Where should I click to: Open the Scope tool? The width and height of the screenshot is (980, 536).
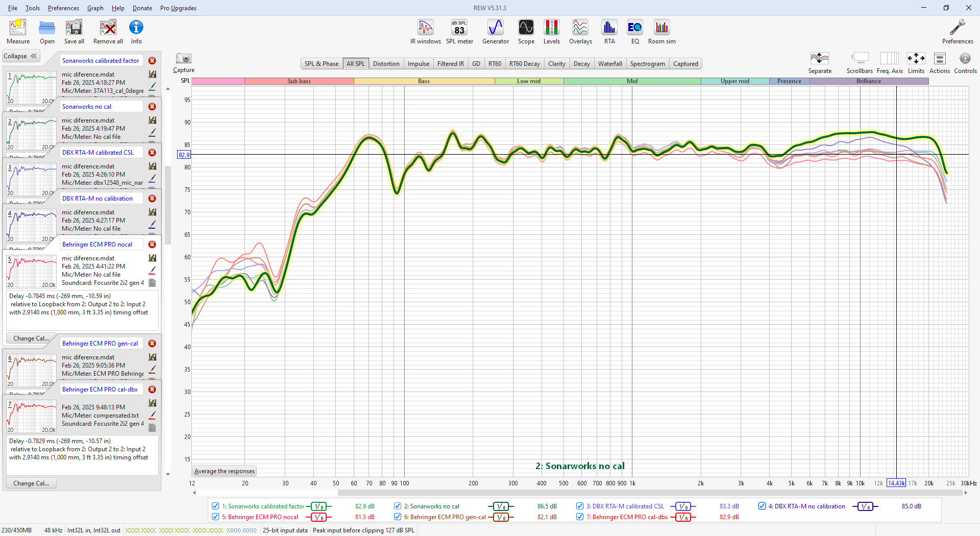pyautogui.click(x=526, y=32)
